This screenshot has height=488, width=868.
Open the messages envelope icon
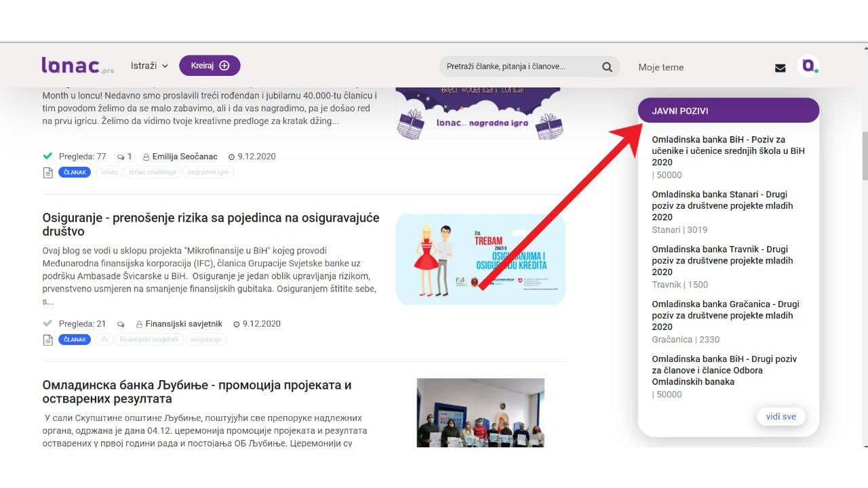(x=780, y=68)
